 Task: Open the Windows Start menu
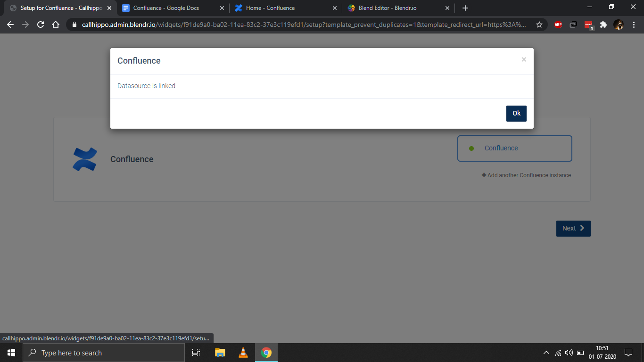point(11,353)
